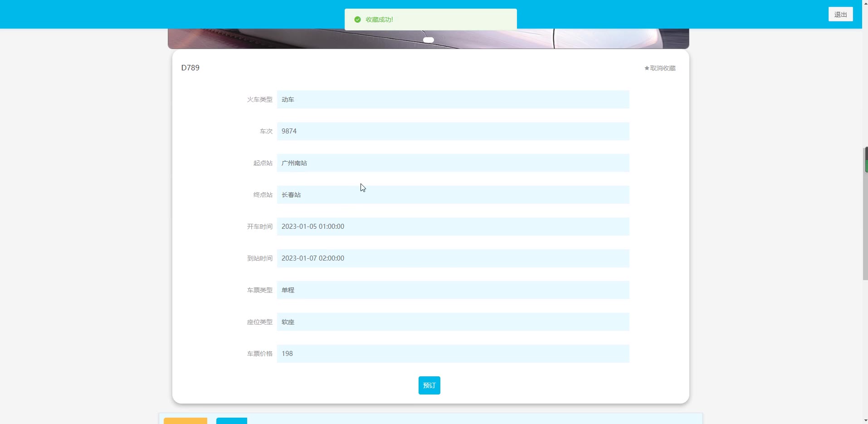Click the page vertical scrollbar thumb
868x424 pixels.
click(x=865, y=213)
